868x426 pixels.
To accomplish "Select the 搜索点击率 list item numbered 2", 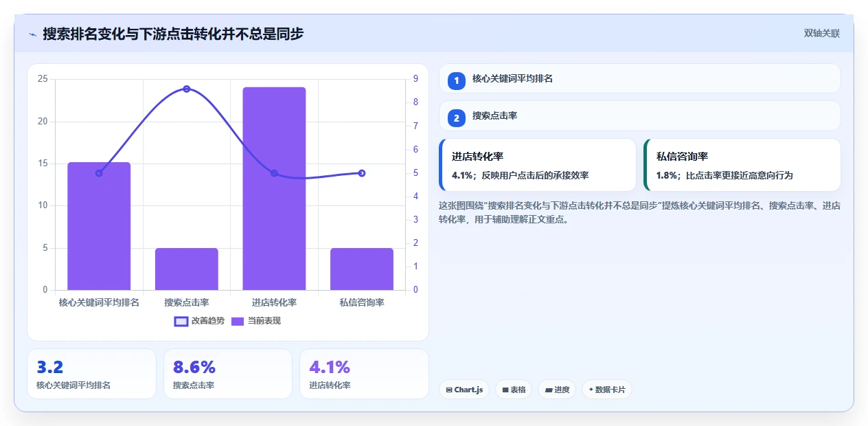I will pyautogui.click(x=640, y=115).
